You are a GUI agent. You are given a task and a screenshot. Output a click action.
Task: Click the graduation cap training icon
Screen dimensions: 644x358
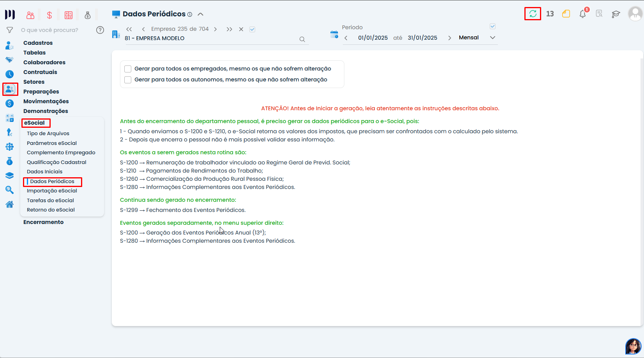(x=616, y=14)
